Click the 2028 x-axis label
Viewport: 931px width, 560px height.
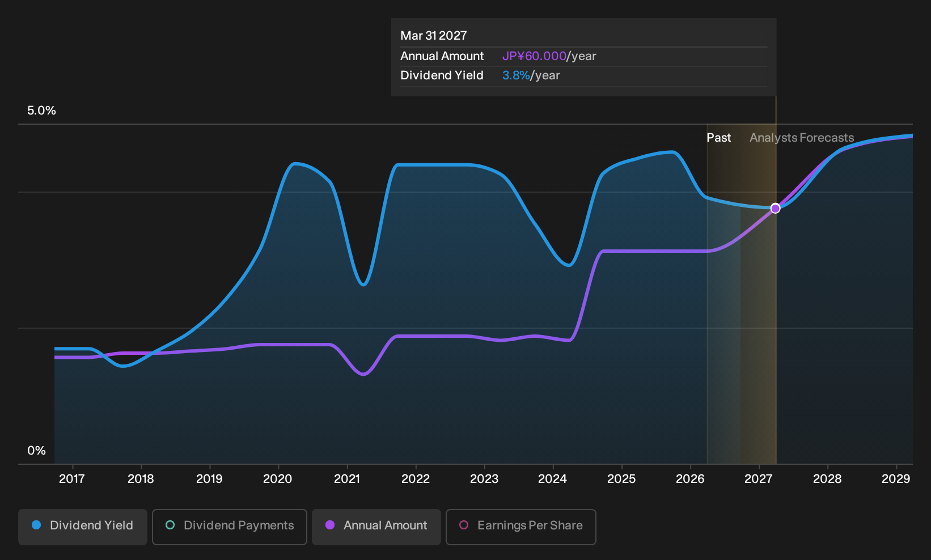tap(827, 479)
